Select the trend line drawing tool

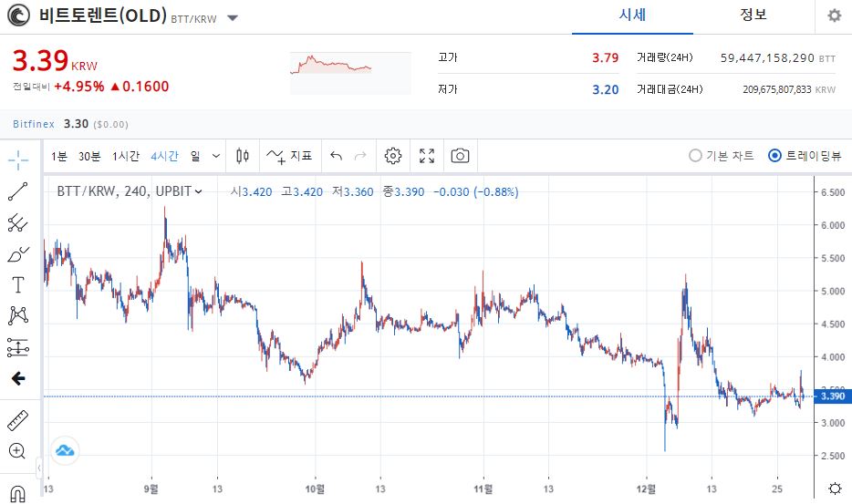pyautogui.click(x=18, y=191)
